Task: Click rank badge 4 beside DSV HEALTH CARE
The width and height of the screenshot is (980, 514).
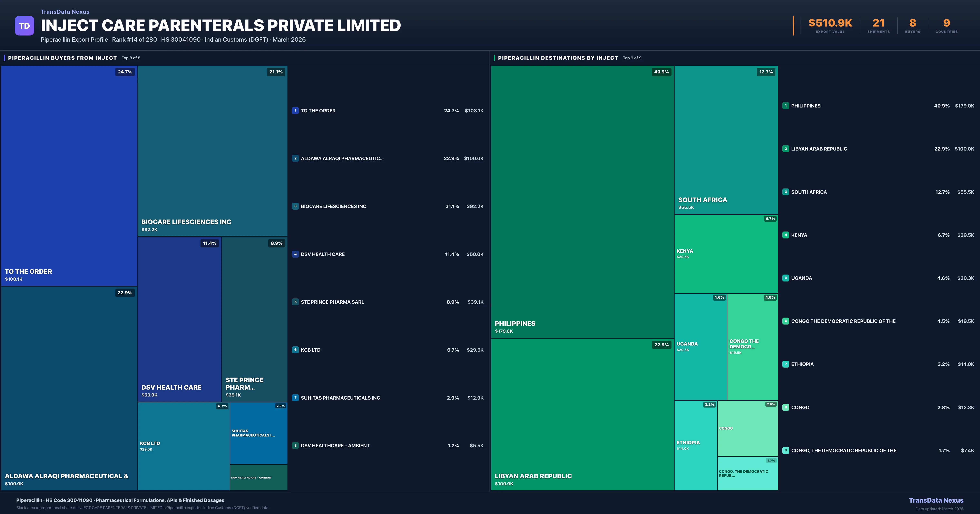Action: tap(295, 254)
